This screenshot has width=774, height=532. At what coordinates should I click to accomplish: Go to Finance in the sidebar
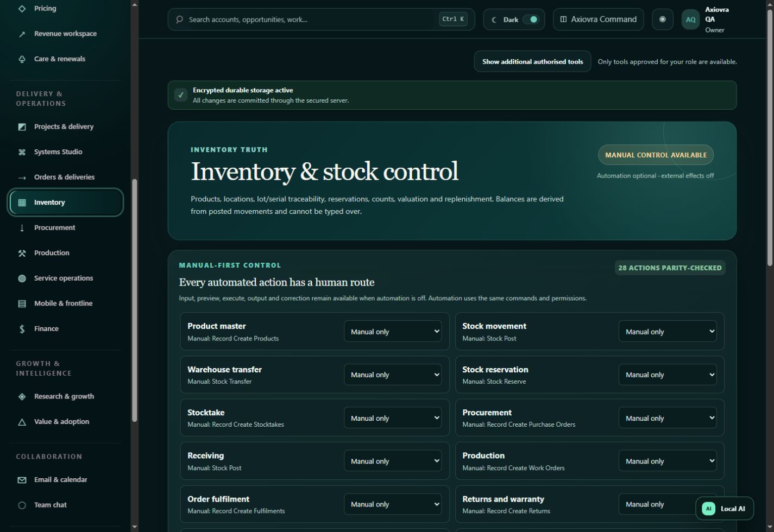pyautogui.click(x=65, y=329)
